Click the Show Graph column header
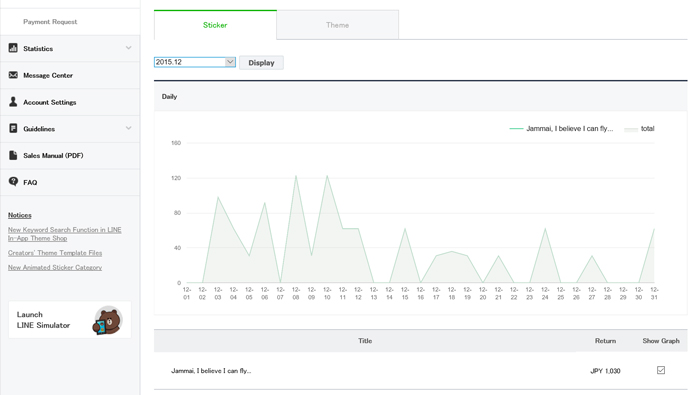696x395 pixels. 661,341
